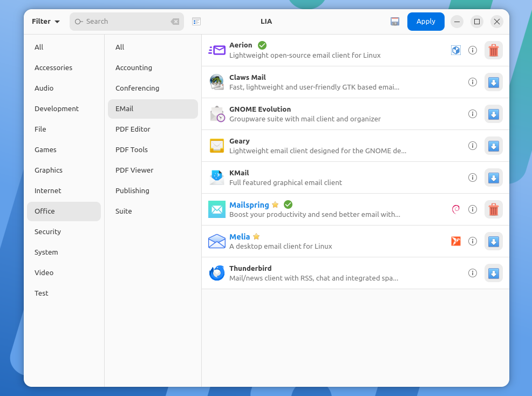Image resolution: width=532 pixels, height=396 pixels.
Task: Select the Test category
Action: (64, 293)
